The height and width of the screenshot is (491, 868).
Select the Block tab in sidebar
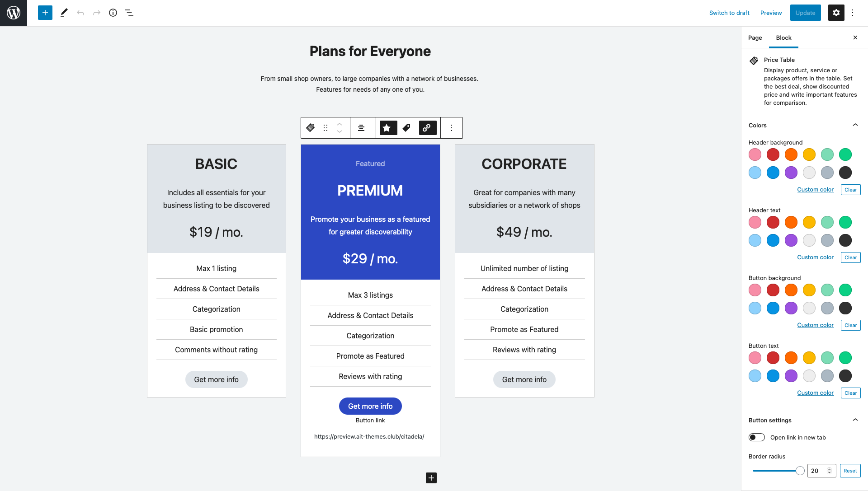tap(783, 37)
